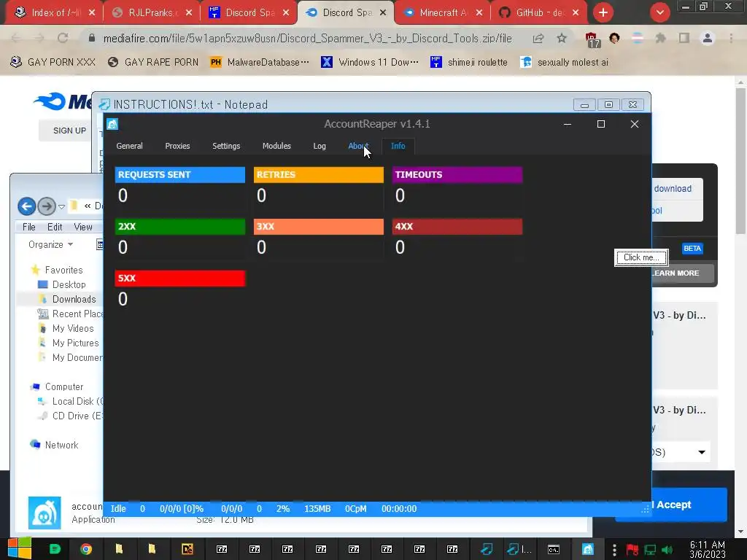
Task: Click the share page icon in address bar
Action: [538, 38]
